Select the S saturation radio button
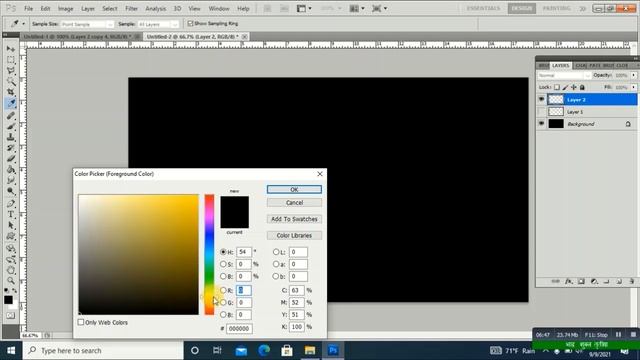Viewport: 640px width, 360px height. pyautogui.click(x=223, y=264)
